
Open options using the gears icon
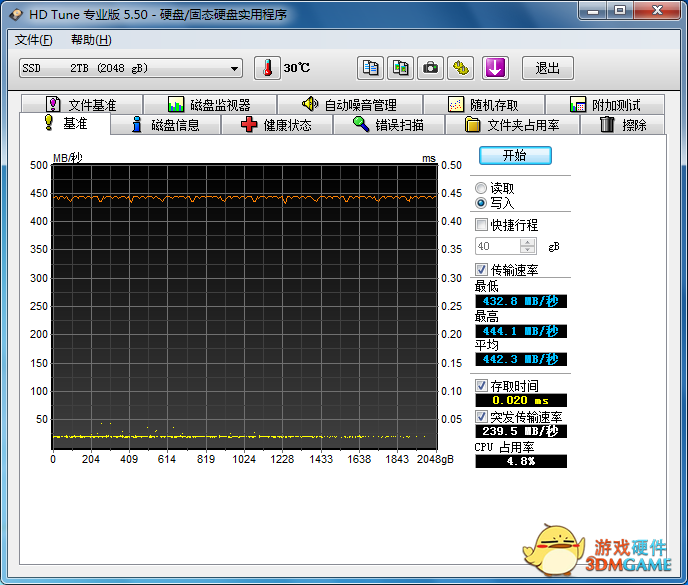pos(460,68)
